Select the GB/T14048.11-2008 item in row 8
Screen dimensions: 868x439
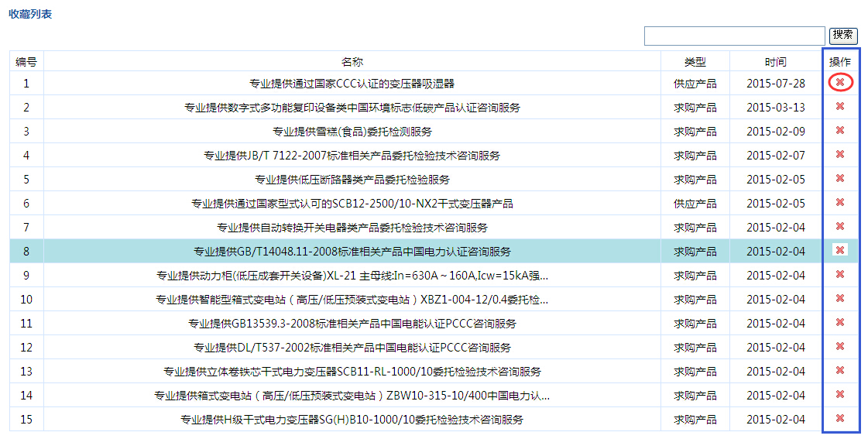352,252
